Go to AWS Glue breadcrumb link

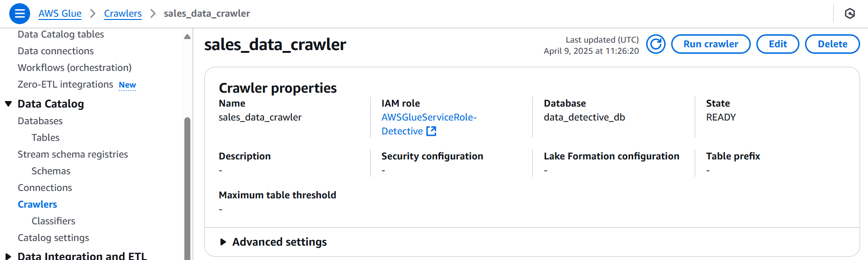click(x=60, y=13)
